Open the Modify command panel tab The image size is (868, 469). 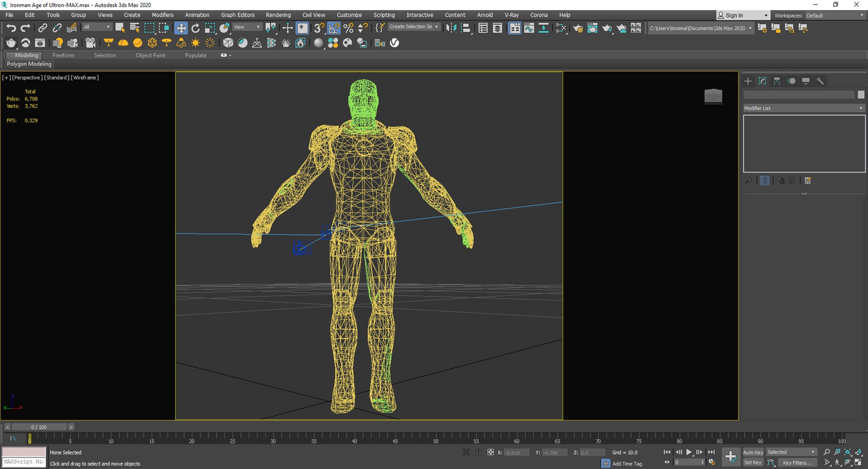tap(762, 81)
